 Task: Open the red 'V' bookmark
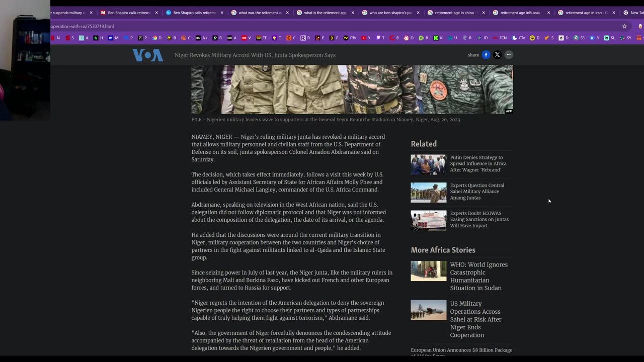coord(246,38)
